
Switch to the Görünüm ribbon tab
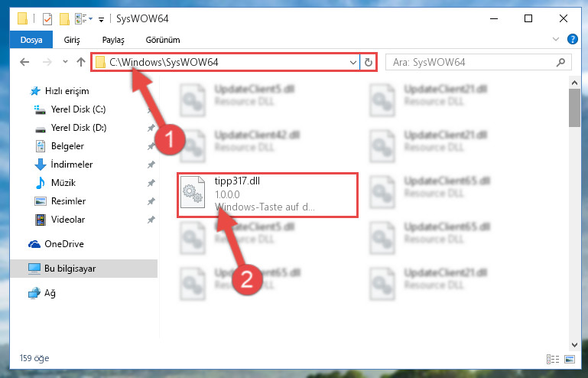(x=163, y=40)
